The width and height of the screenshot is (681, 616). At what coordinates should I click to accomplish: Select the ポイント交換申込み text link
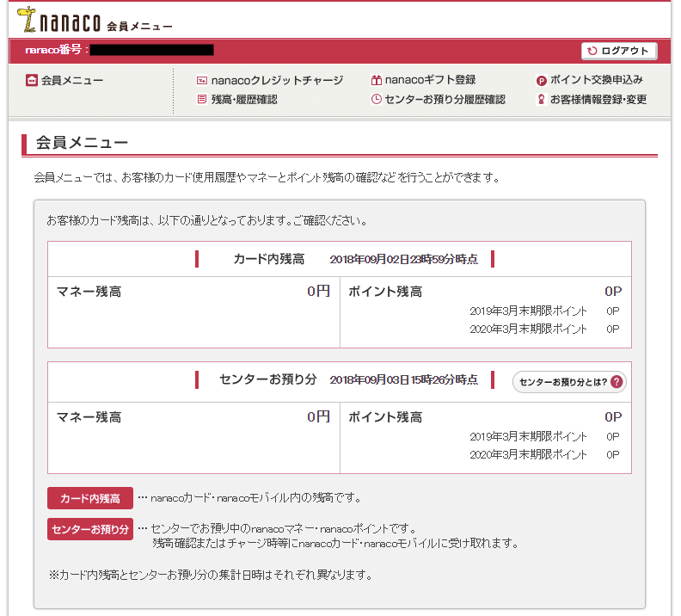click(597, 80)
